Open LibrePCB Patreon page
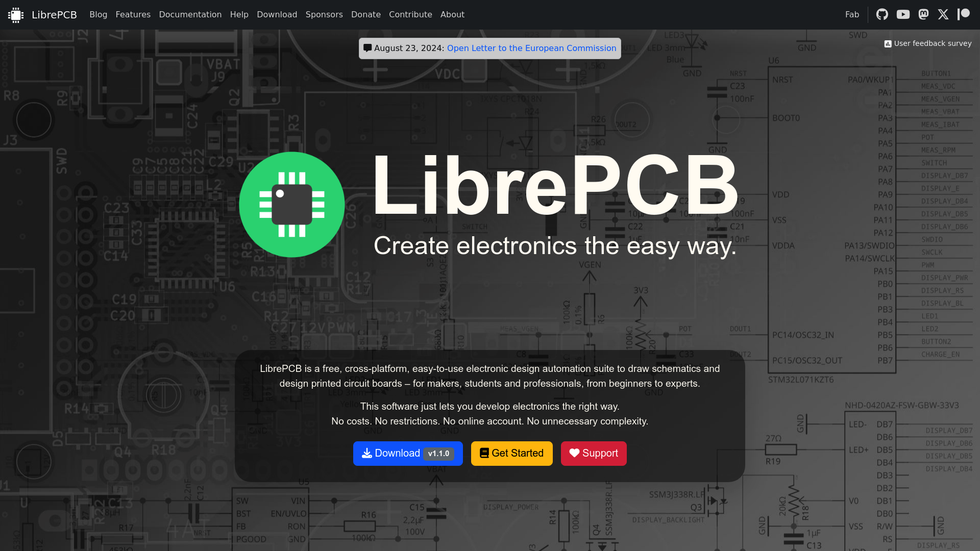The image size is (980, 551). coord(964,14)
